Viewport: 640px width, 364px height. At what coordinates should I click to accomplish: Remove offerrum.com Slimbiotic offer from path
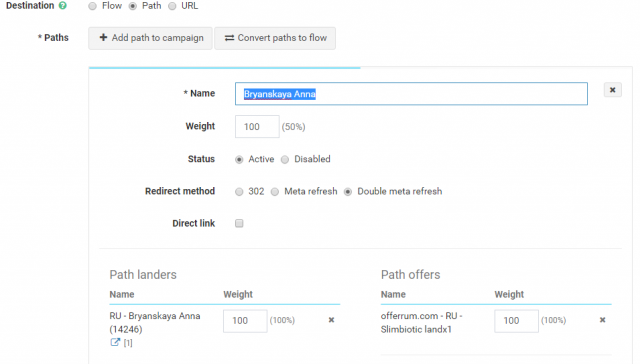pyautogui.click(x=602, y=320)
